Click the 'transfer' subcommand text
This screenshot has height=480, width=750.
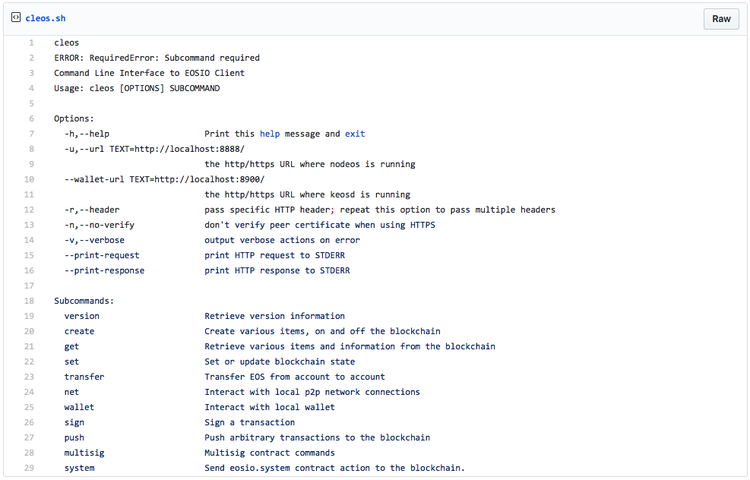pyautogui.click(x=84, y=377)
